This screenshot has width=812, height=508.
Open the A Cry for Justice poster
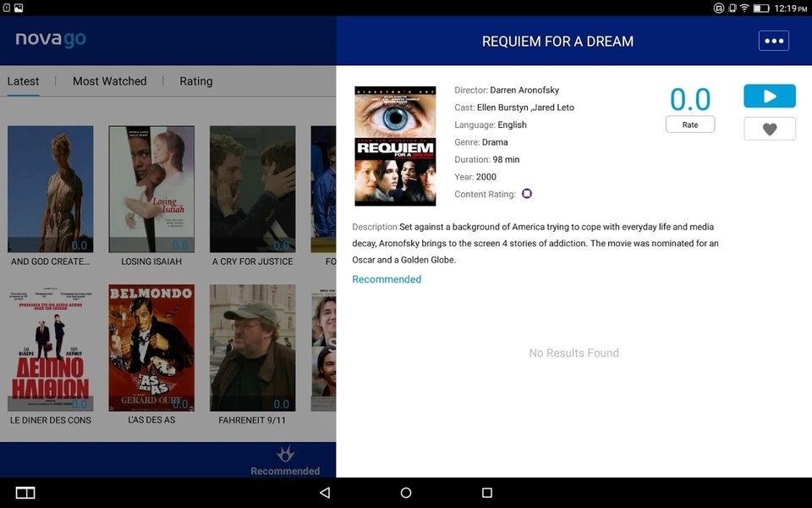[252, 189]
